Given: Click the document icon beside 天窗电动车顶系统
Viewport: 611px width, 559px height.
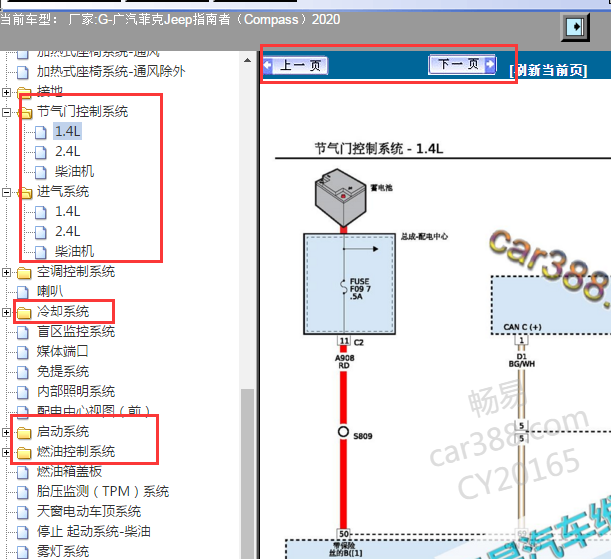Looking at the screenshot, I should tap(23, 512).
